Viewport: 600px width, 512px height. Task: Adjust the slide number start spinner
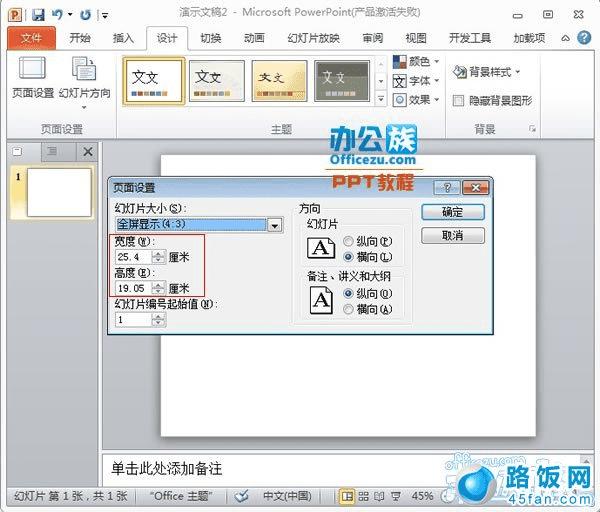pyautogui.click(x=158, y=320)
